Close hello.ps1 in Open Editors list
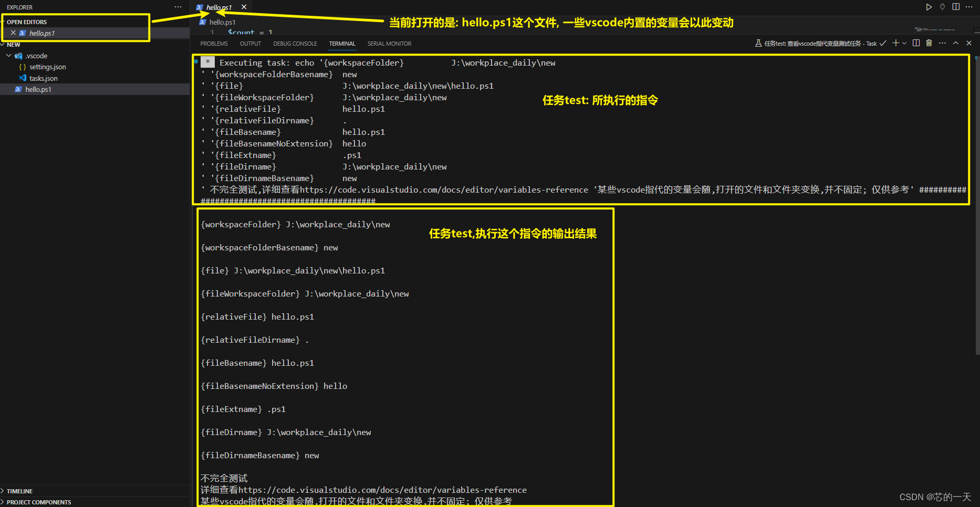The image size is (980, 507). coord(13,33)
